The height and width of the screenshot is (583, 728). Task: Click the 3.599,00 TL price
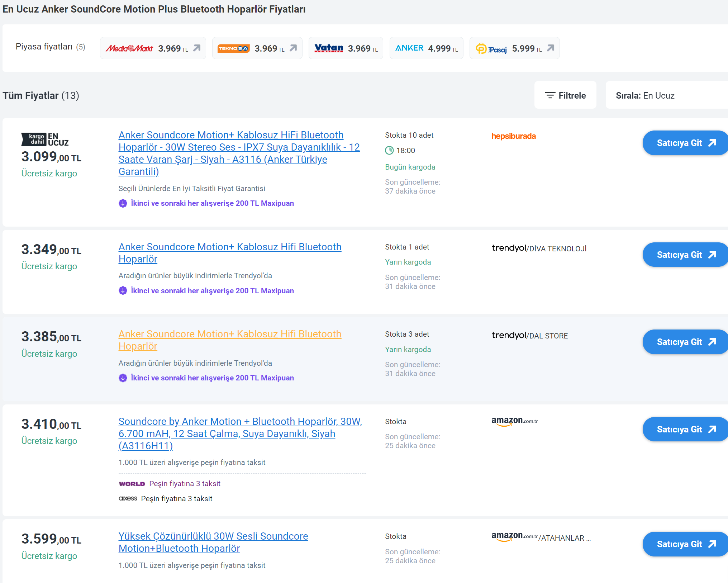click(x=51, y=539)
